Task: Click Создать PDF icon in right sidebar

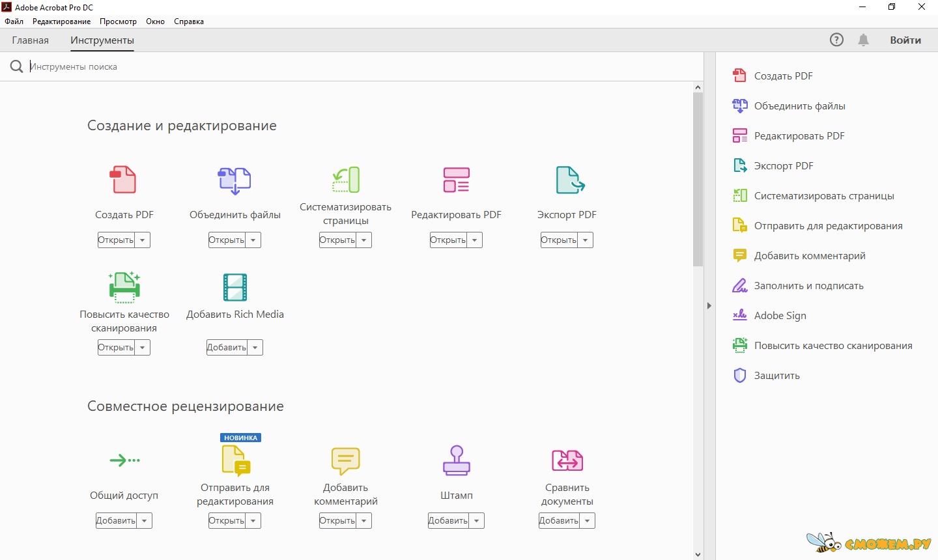Action: 739,76
